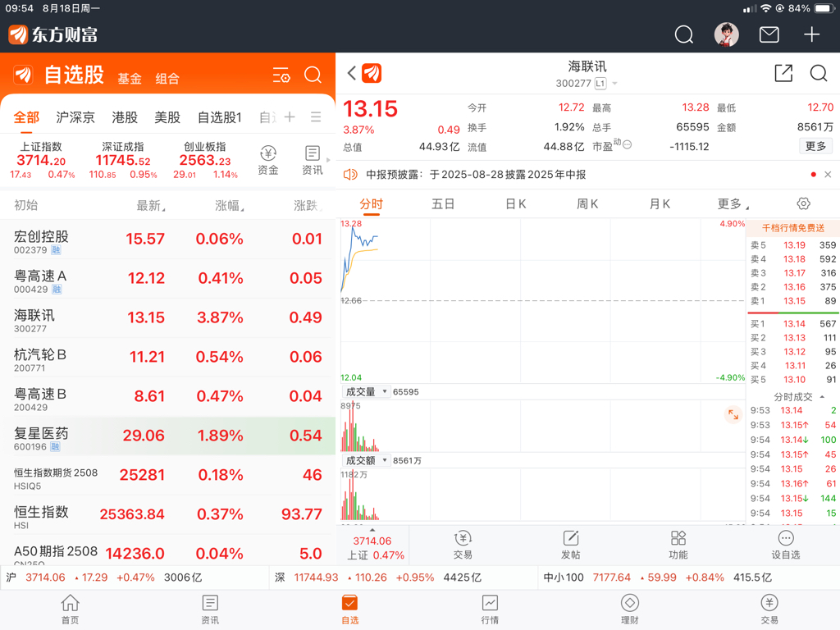The width and height of the screenshot is (840, 630).
Task: Open 市盈 info bubble icon
Action: point(628,144)
